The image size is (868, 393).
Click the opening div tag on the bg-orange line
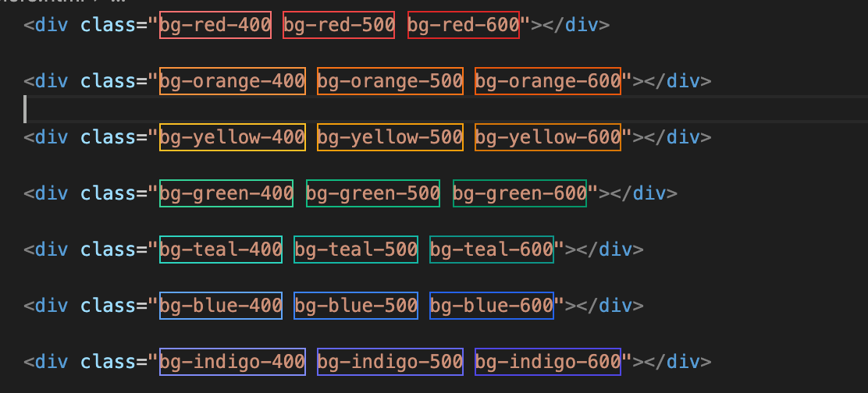tap(46, 81)
